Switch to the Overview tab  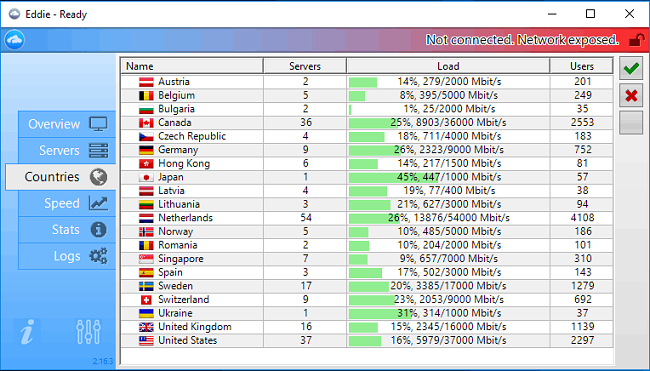(67, 124)
